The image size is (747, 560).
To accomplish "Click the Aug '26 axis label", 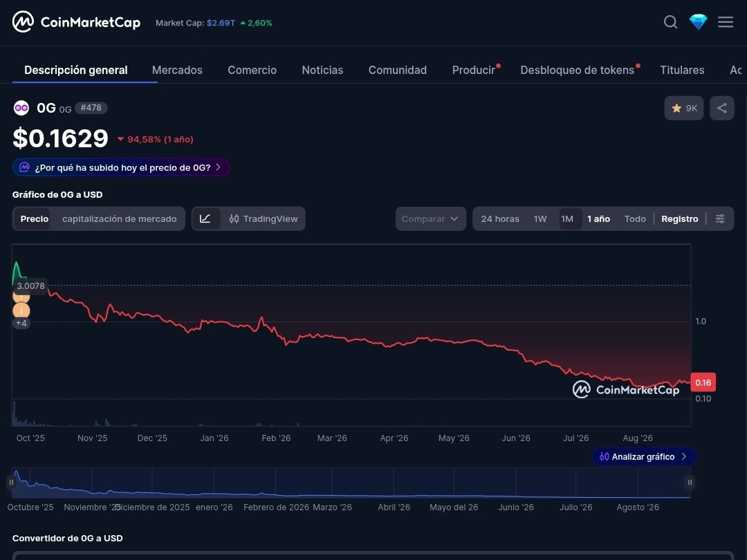I will 638,438.
